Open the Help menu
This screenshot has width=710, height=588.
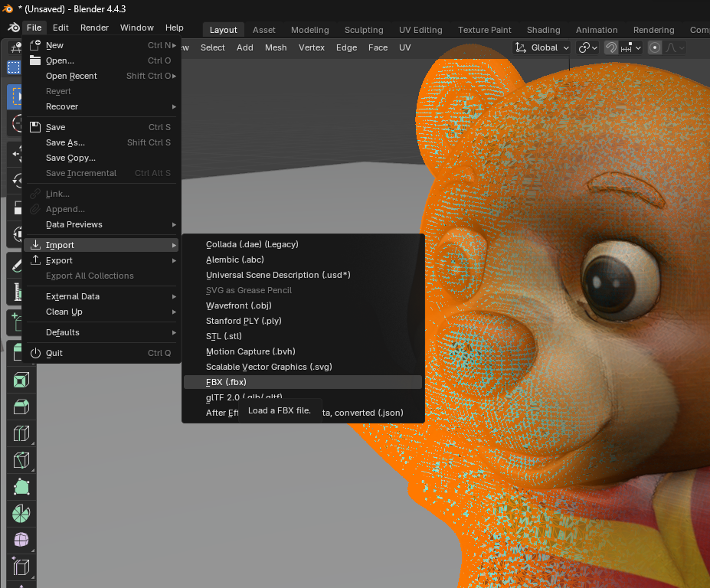(174, 28)
